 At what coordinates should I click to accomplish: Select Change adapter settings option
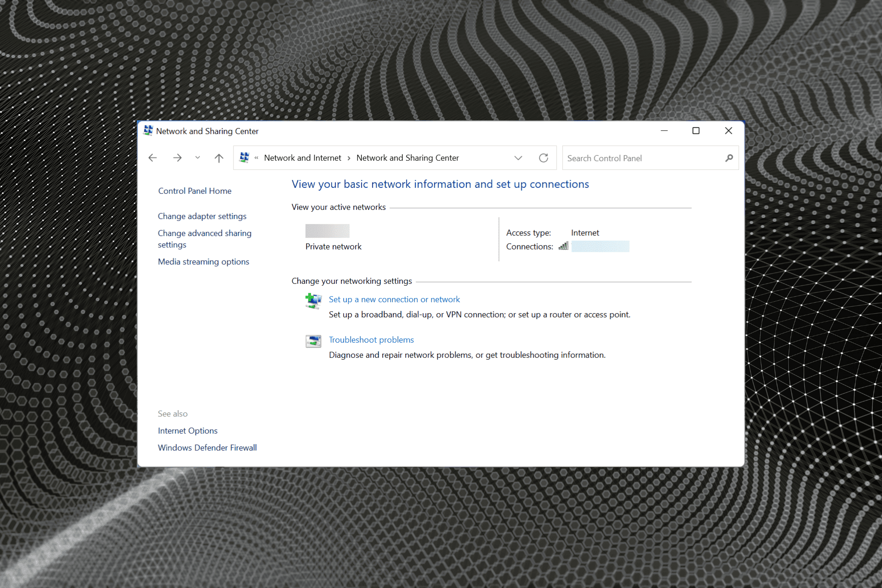click(x=202, y=215)
